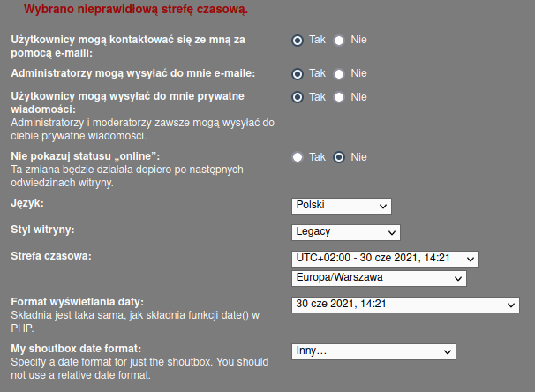The image size is (535, 392).
Task: Click the Język field label
Action: coord(27,203)
